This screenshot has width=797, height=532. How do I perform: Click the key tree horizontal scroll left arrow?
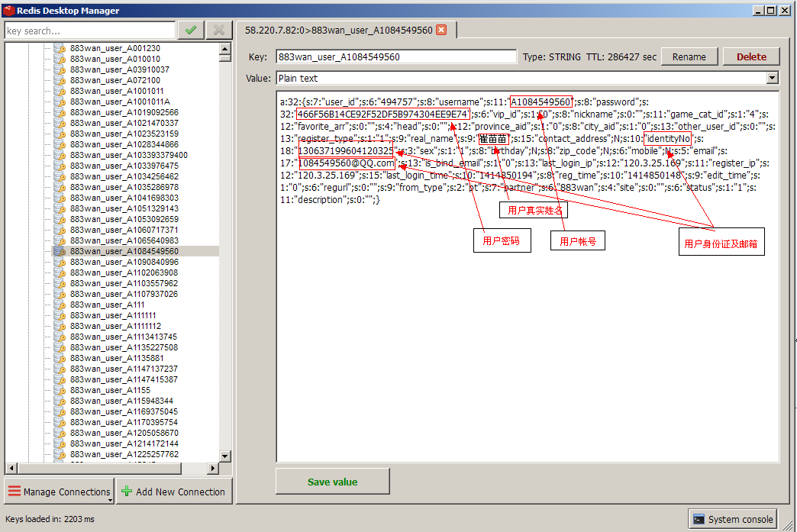[x=11, y=467]
